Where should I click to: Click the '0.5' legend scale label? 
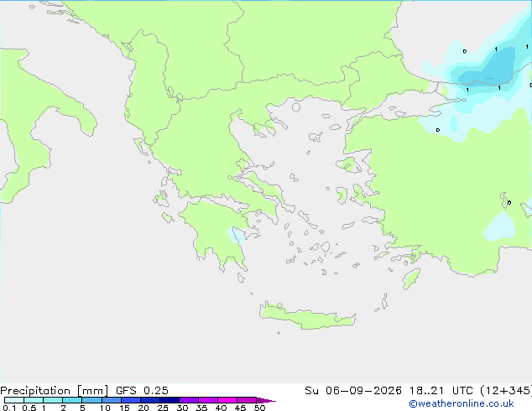pyautogui.click(x=29, y=408)
